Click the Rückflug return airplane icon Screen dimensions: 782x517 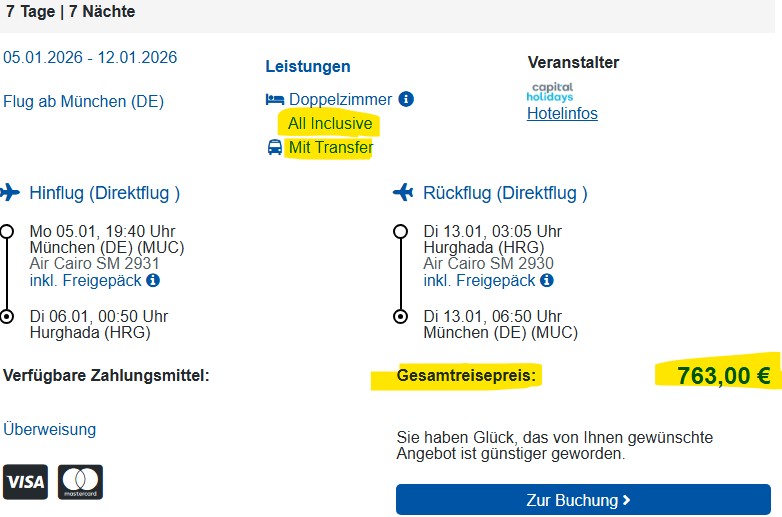point(404,192)
